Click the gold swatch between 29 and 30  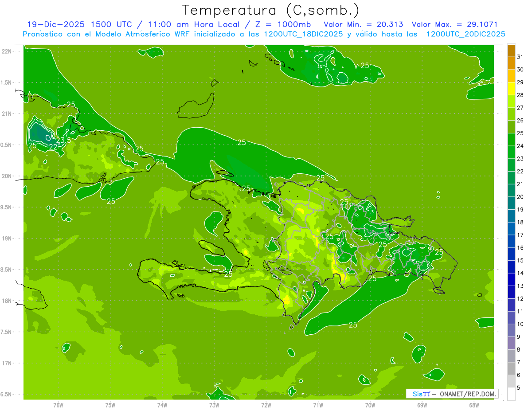pyautogui.click(x=511, y=76)
